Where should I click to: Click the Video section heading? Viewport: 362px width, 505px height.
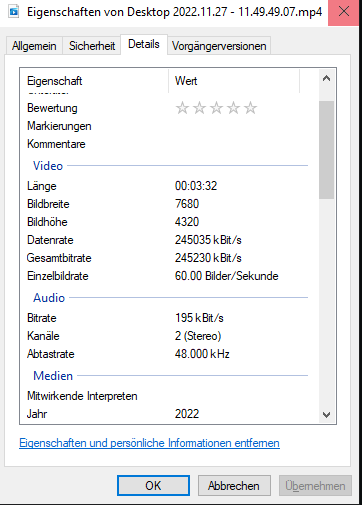coord(48,166)
